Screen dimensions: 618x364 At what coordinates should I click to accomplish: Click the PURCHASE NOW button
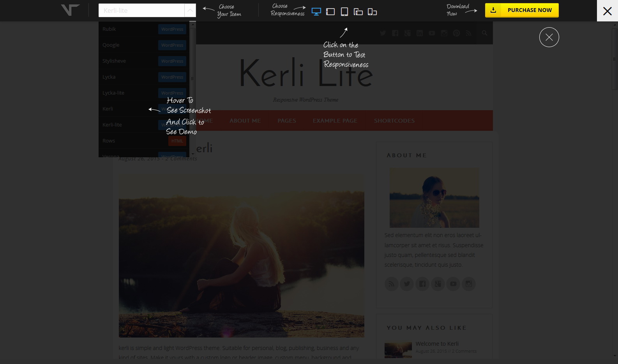[x=522, y=11]
